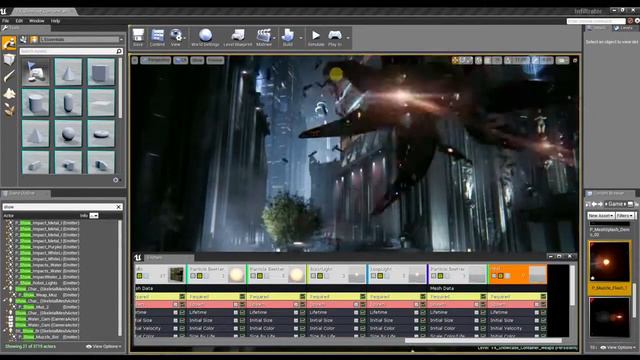Open the Info column dropdown in outliner
The image size is (640, 360).
pyautogui.click(x=94, y=216)
